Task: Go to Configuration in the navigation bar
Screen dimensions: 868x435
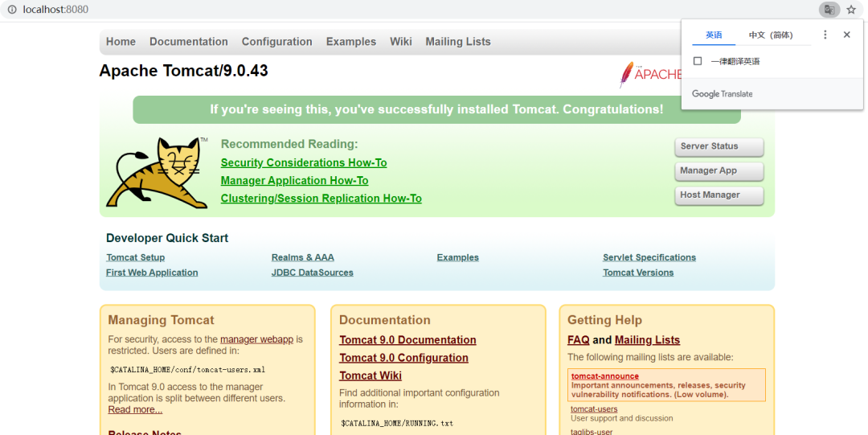Action: click(276, 42)
